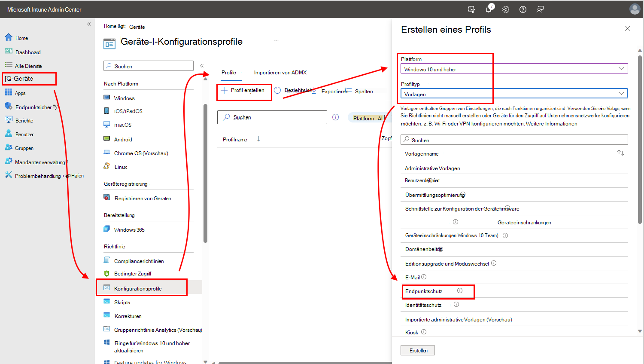Image resolution: width=644 pixels, height=364 pixels.
Task: Open feedback icon in top bar
Action: coord(540,9)
